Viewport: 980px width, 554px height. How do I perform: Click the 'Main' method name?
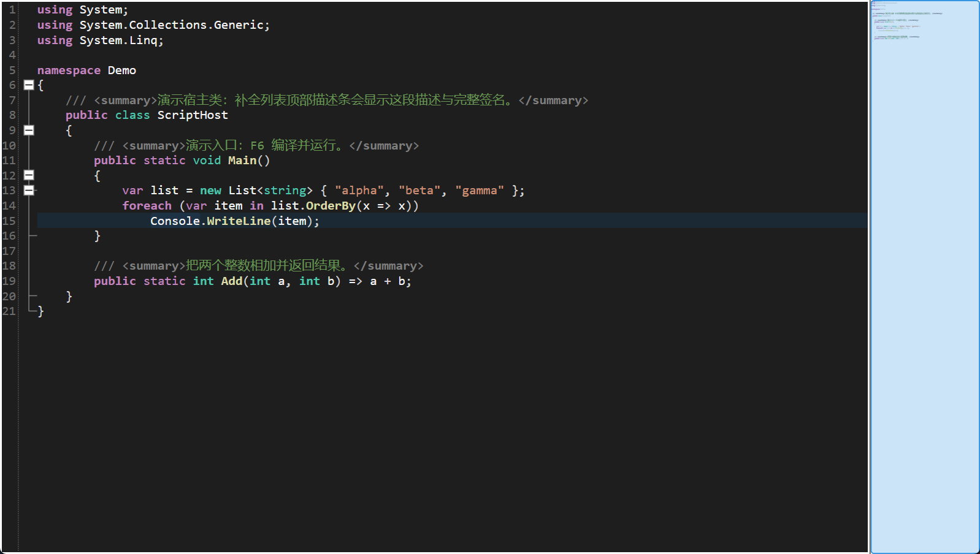[242, 161]
